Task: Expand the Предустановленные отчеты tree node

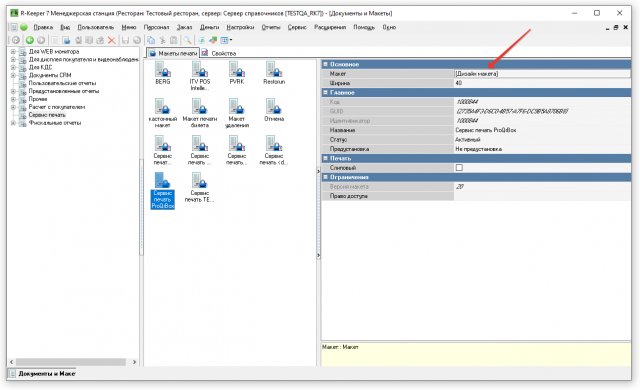Action: [13, 91]
